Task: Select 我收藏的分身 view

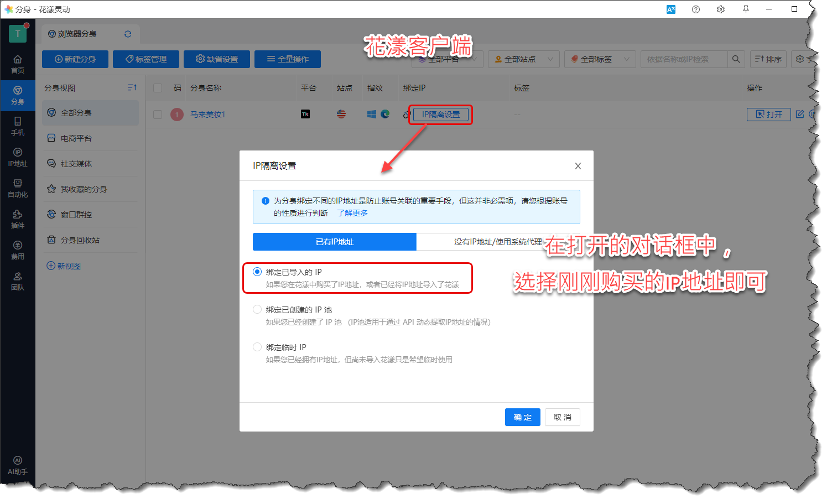Action: pyautogui.click(x=91, y=189)
